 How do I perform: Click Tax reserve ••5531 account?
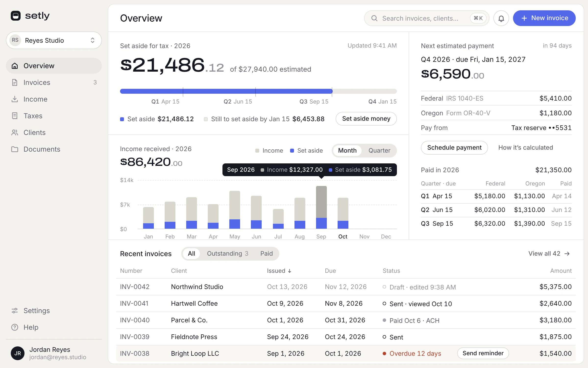[x=541, y=128]
